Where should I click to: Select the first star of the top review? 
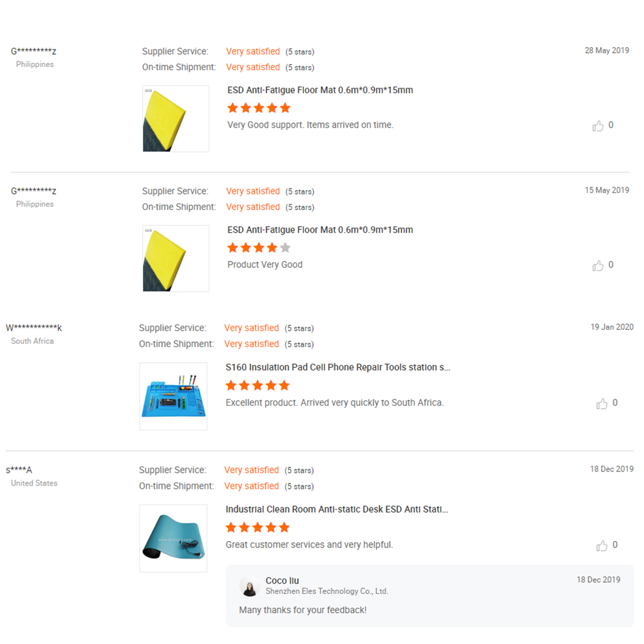pyautogui.click(x=232, y=108)
